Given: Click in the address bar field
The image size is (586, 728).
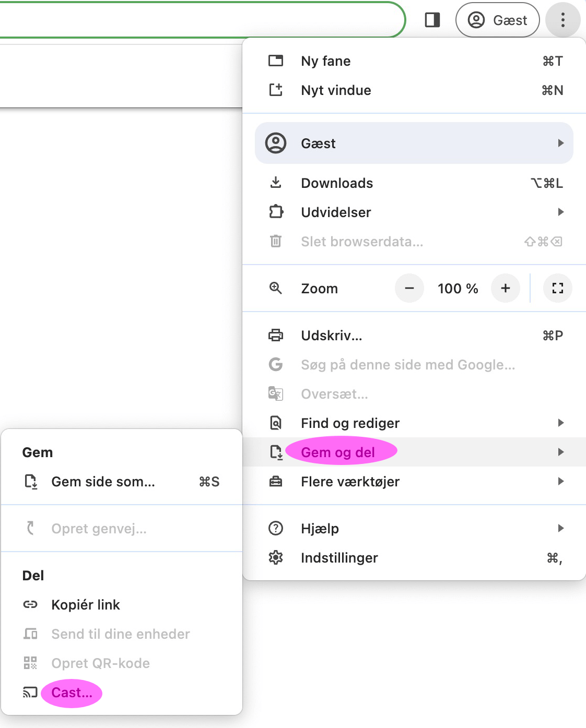Looking at the screenshot, I should (x=198, y=20).
